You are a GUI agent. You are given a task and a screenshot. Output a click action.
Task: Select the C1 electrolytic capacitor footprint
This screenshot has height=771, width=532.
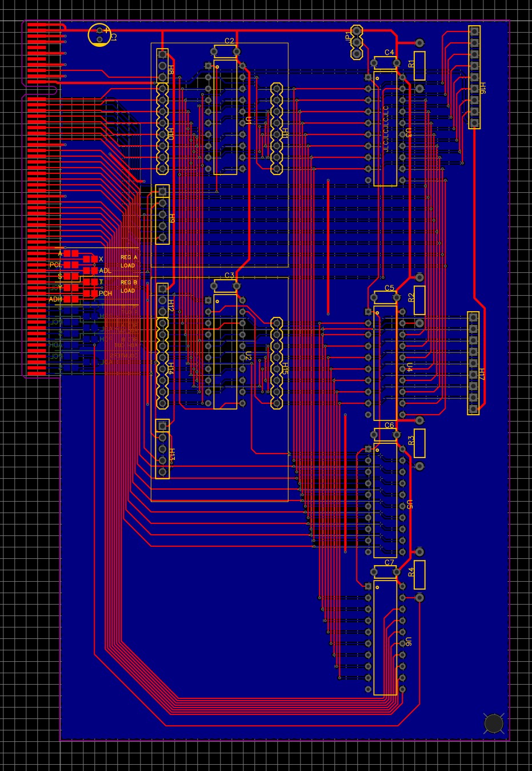coord(100,35)
